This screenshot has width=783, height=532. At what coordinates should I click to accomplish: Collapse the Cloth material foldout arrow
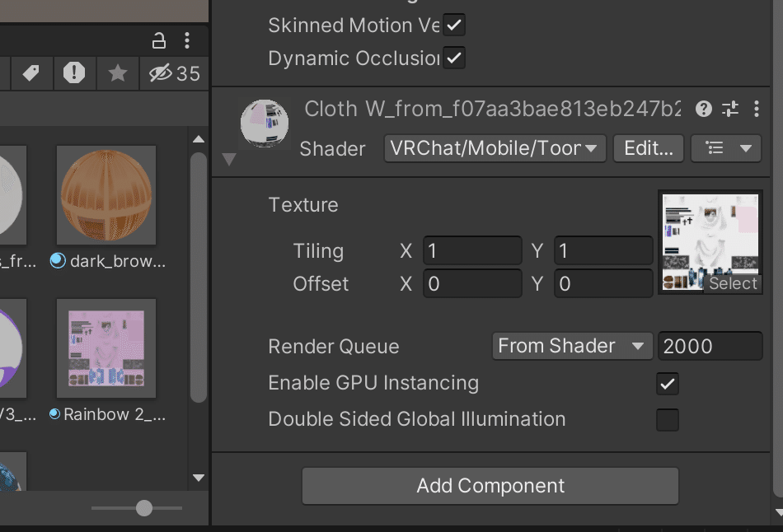229,159
